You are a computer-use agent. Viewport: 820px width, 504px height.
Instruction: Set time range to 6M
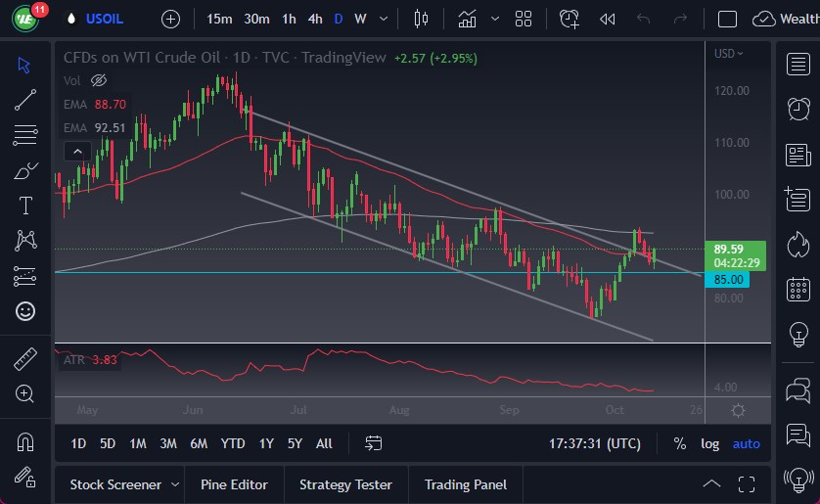click(x=199, y=443)
